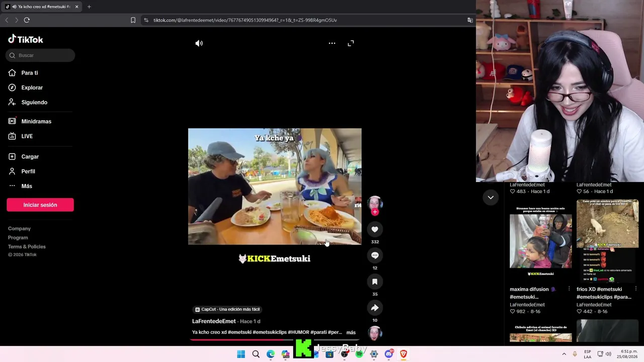Open Spotify from the taskbar
This screenshot has height=362, width=644.
tap(359, 354)
